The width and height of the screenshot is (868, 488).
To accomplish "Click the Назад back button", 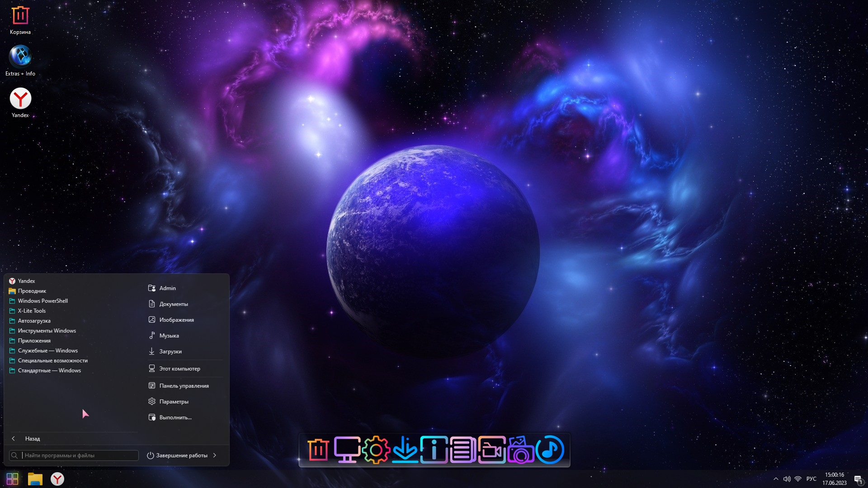I will (x=32, y=439).
